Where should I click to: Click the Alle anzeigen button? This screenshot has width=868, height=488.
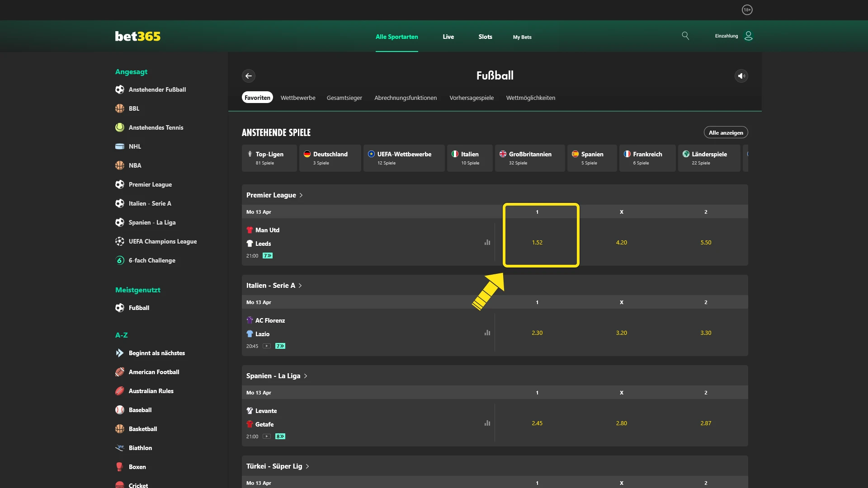point(726,132)
